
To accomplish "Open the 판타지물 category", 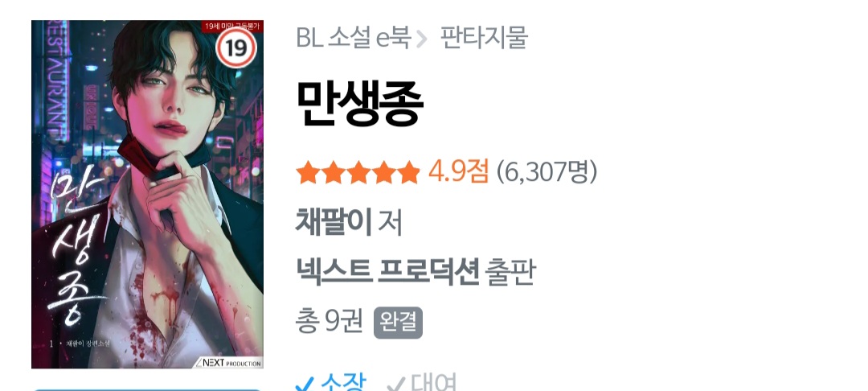I will [484, 38].
